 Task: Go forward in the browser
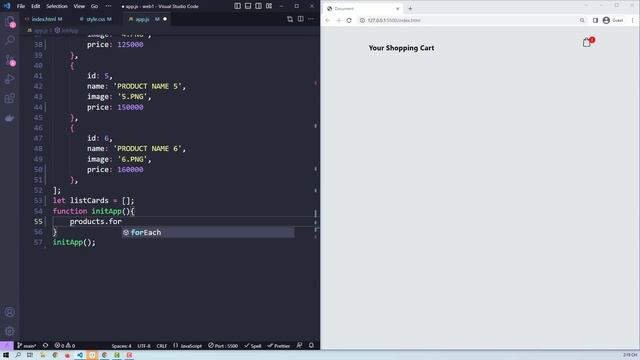pyautogui.click(x=338, y=20)
